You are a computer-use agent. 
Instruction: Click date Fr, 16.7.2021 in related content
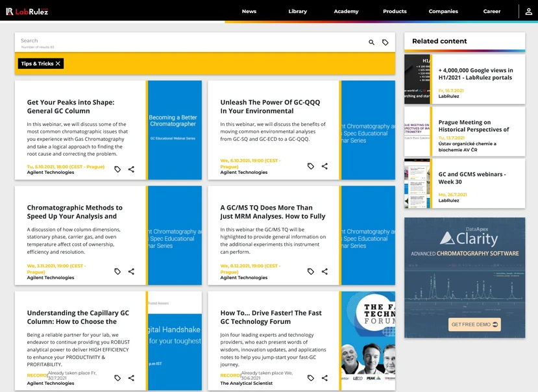[451, 91]
